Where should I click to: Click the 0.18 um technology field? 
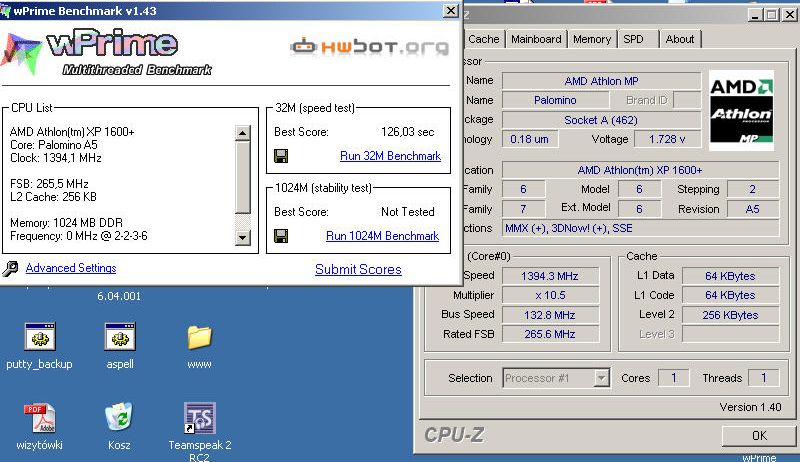[x=530, y=139]
